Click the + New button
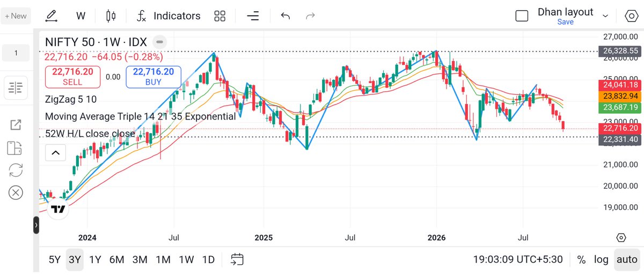 click(x=16, y=16)
